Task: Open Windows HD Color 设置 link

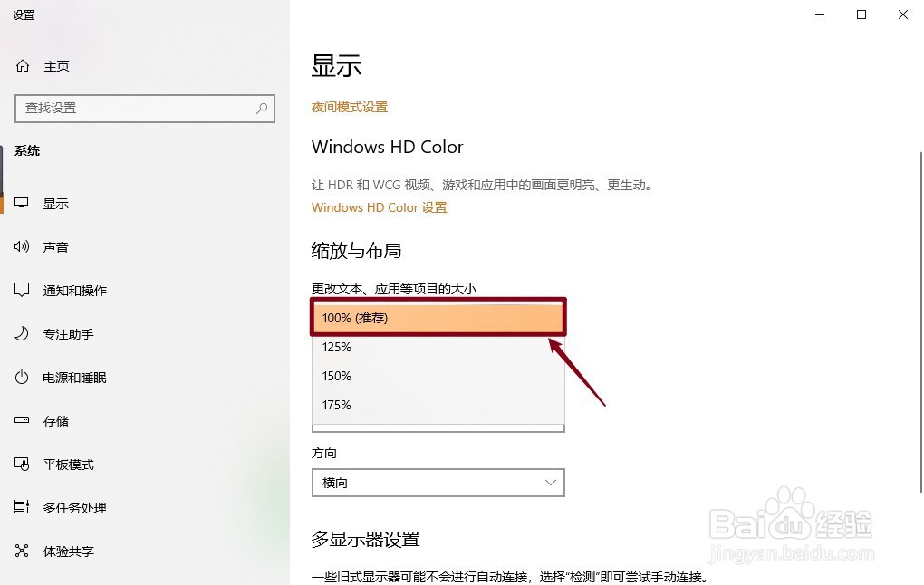Action: coord(380,207)
